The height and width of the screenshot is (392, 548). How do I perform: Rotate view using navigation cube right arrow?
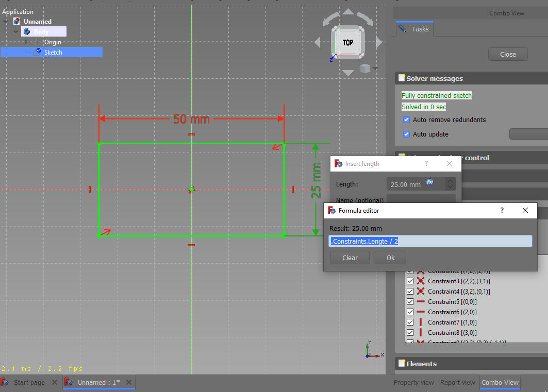[379, 42]
